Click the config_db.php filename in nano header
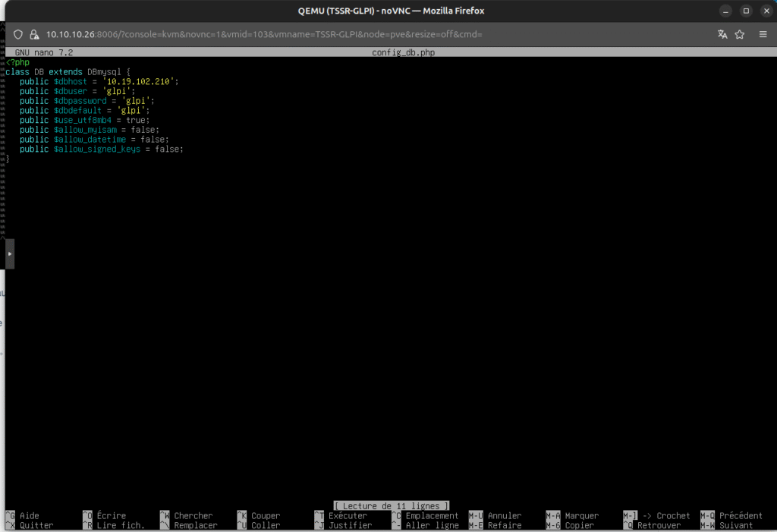The image size is (777, 532). coord(403,52)
